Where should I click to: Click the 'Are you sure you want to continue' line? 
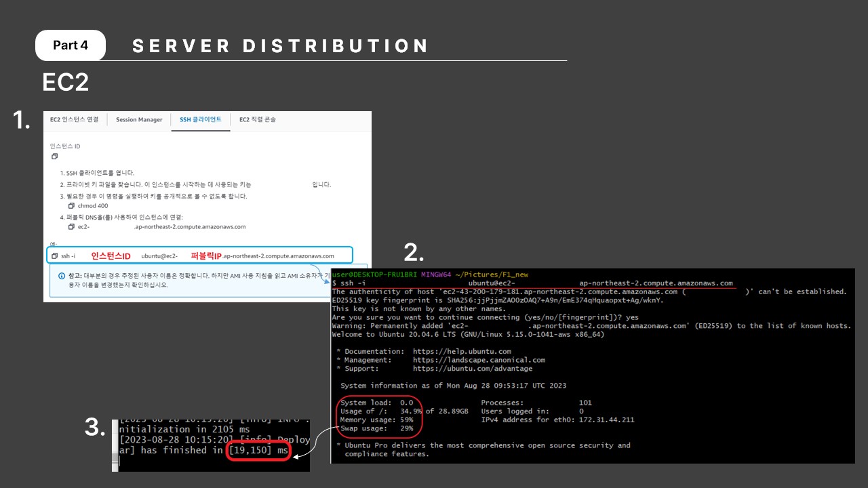pyautogui.click(x=485, y=317)
